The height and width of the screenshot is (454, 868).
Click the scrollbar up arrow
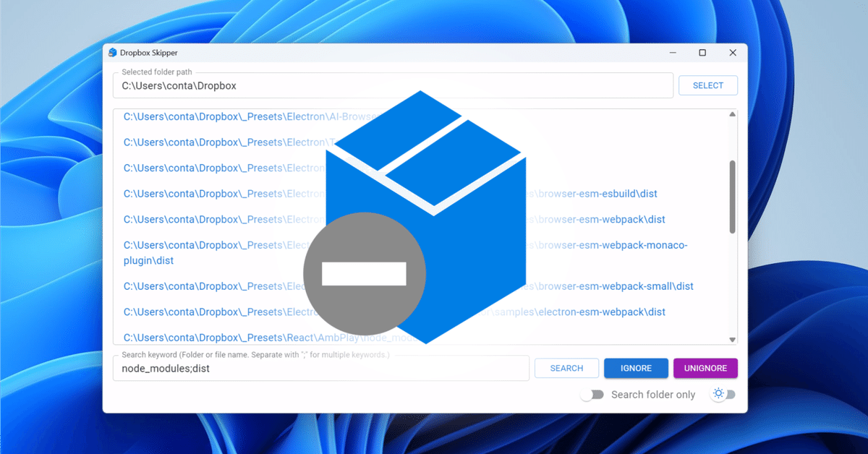point(732,113)
